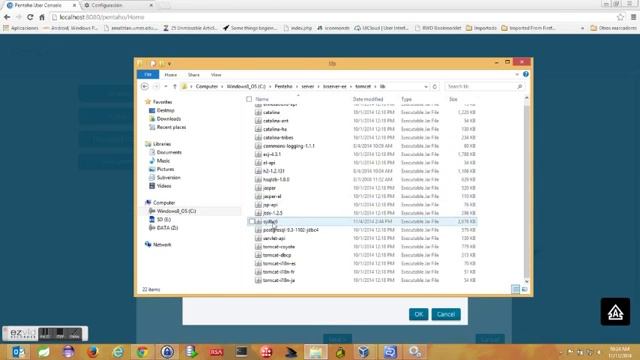Select the jtds-1.2.5 jar file

(273, 213)
